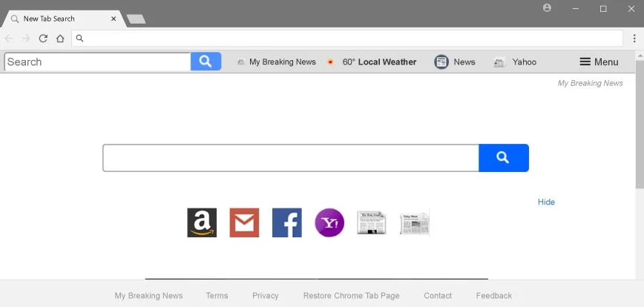The image size is (644, 307).
Task: Focus the large center search box
Action: (291, 158)
